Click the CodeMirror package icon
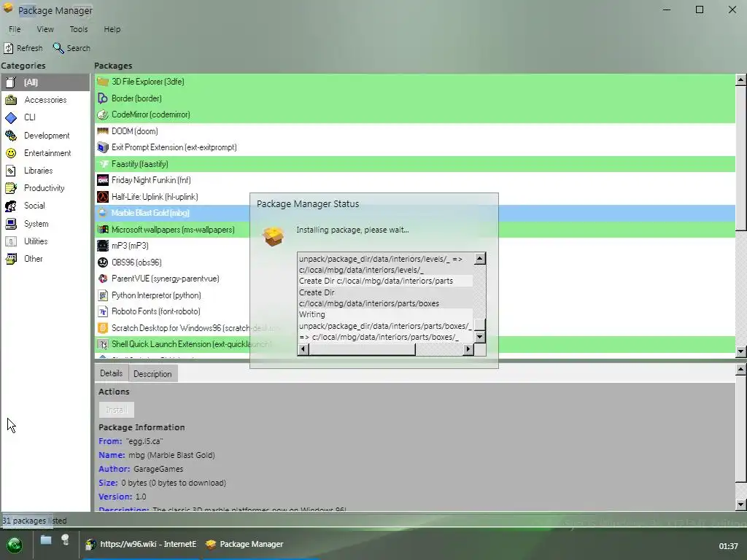This screenshot has height=560, width=747. pos(103,114)
